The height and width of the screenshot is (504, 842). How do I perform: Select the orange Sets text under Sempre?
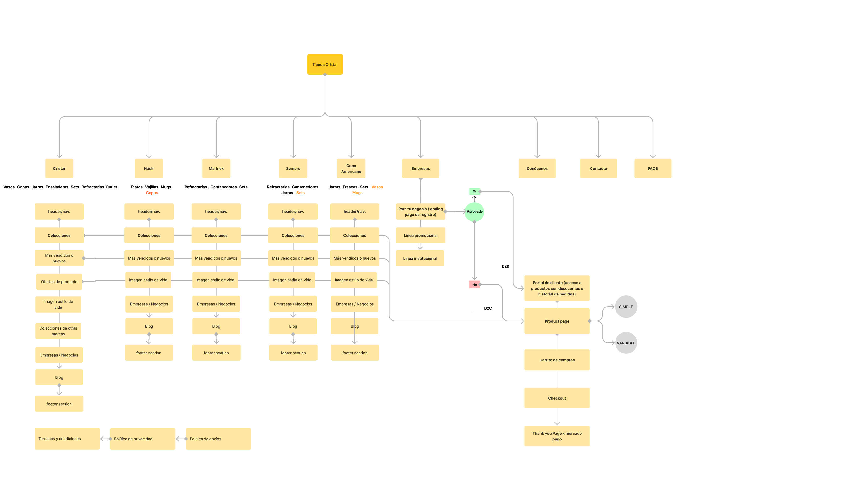[300, 193]
